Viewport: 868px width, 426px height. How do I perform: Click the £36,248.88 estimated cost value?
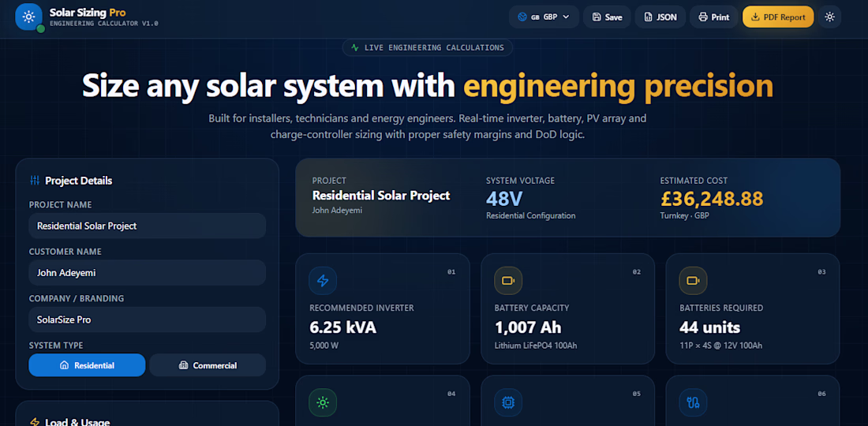point(712,198)
